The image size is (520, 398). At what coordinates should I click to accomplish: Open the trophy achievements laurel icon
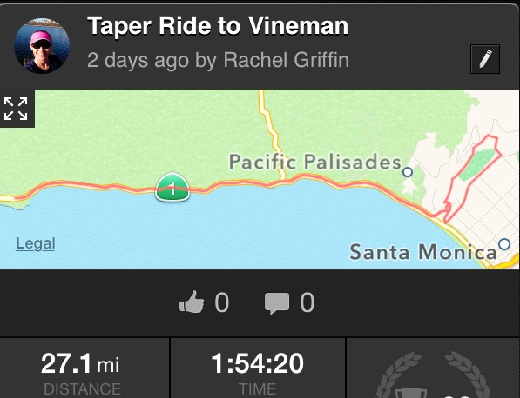pyautogui.click(x=434, y=375)
